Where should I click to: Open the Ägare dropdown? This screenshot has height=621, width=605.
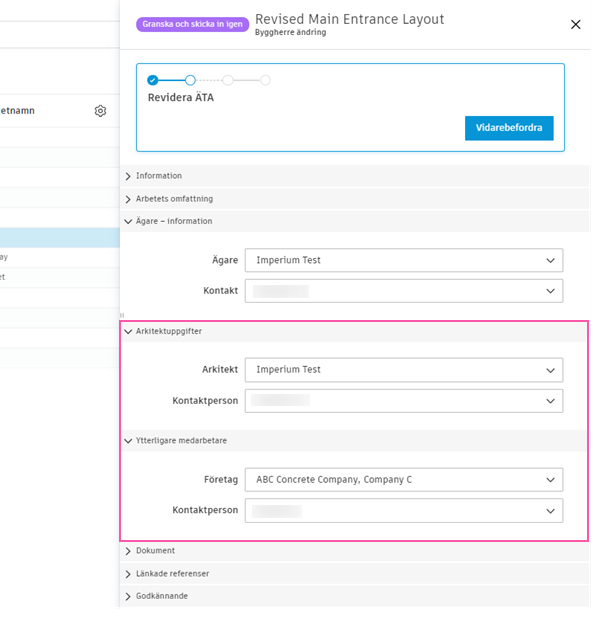click(x=403, y=261)
